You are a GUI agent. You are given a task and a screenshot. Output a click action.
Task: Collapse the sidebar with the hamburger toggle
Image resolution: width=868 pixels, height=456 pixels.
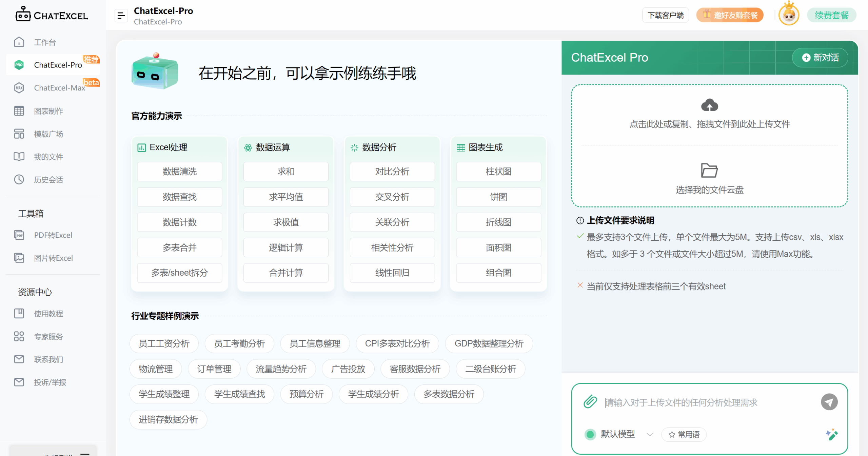coord(121,15)
